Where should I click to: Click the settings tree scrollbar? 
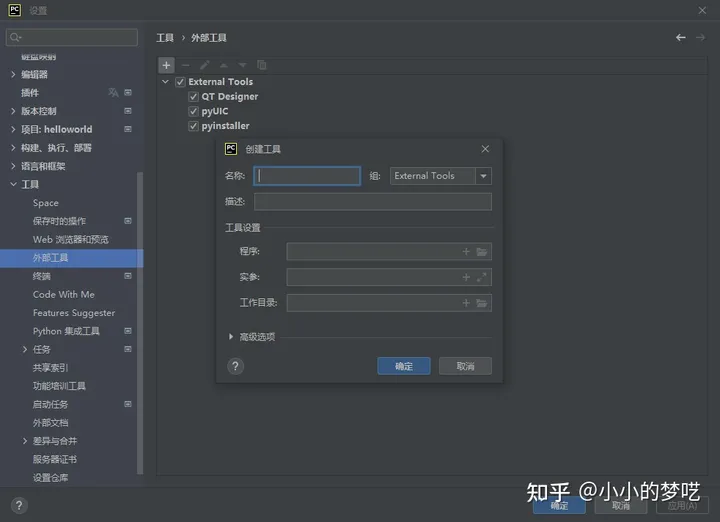tap(140, 323)
